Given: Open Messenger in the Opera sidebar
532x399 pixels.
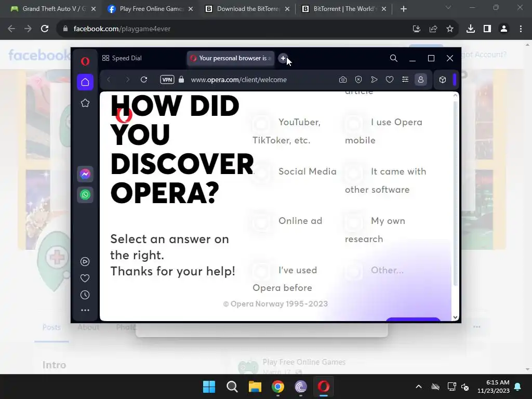Looking at the screenshot, I should 85,174.
